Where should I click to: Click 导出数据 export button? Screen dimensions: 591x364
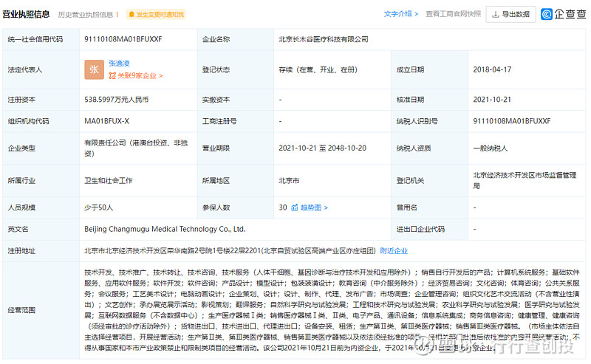(x=510, y=14)
